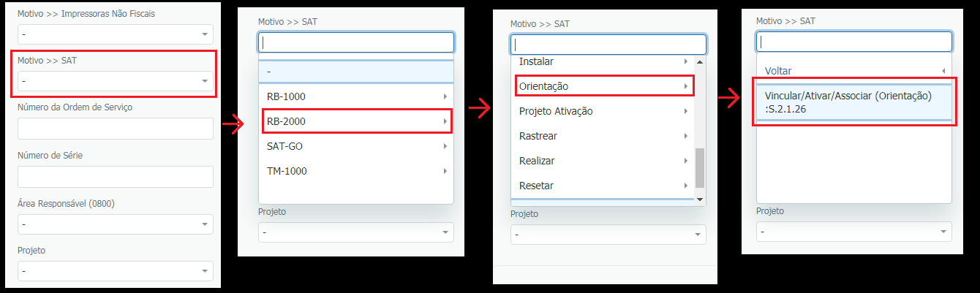Expand the TM-1000 submenu arrow
This screenshot has width=980, height=293.
[445, 171]
